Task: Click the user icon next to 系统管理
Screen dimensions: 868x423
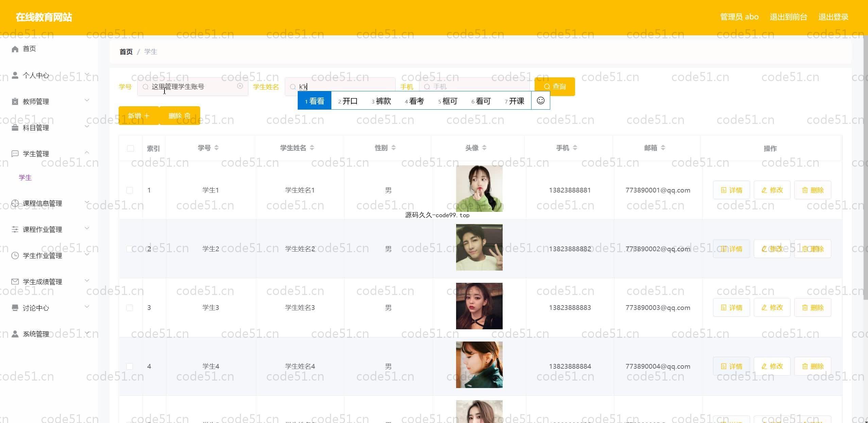Action: pos(15,334)
